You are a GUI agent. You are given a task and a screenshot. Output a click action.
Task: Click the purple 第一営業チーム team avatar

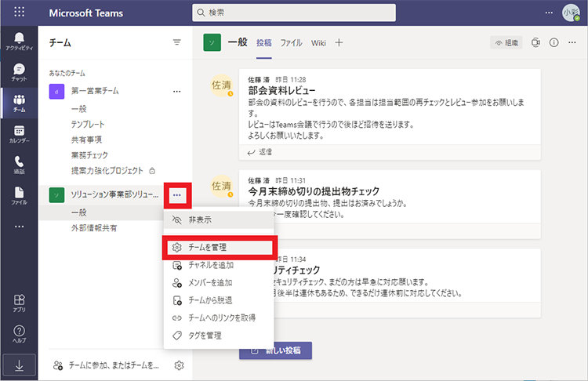pos(56,91)
